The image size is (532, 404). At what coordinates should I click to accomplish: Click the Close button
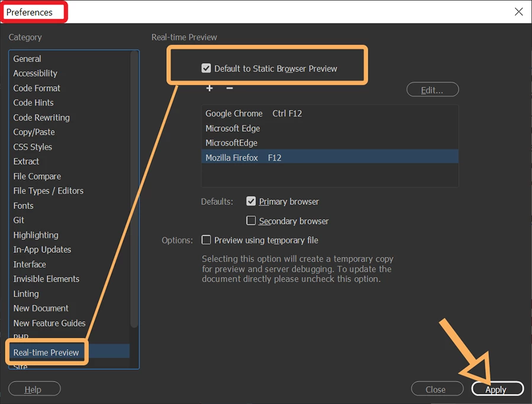(x=437, y=389)
